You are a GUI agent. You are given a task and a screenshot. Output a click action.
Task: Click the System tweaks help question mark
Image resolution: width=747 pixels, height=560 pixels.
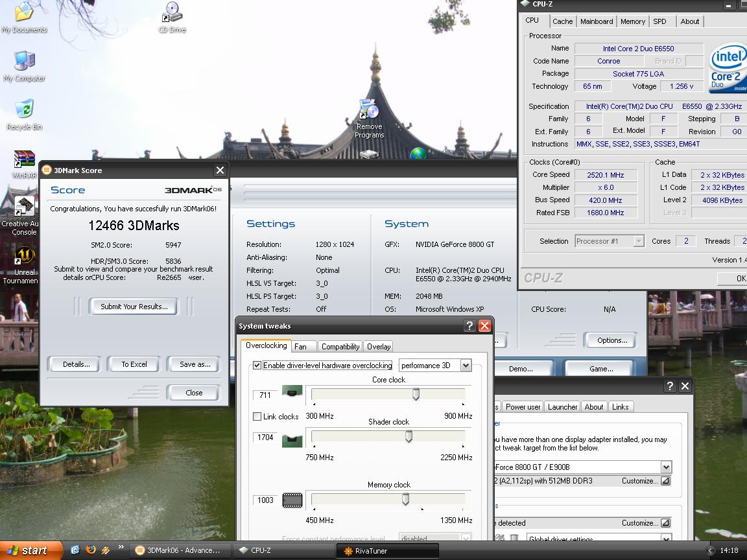[x=469, y=326]
